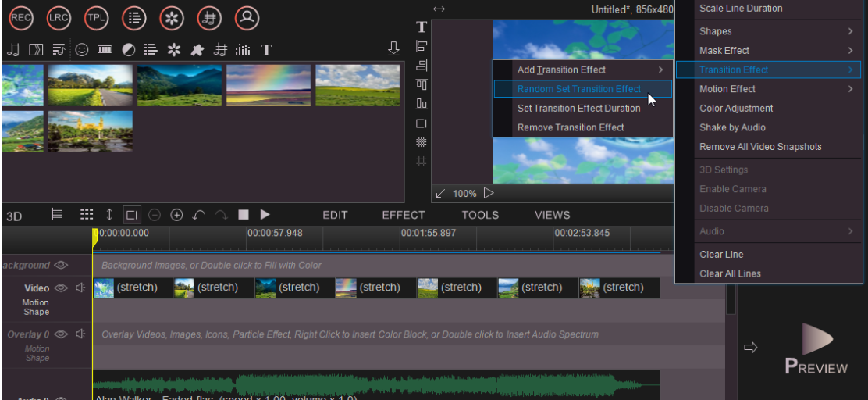Select the T text icon in media toolbar
Viewport: 868px width, 400px height.
click(x=266, y=50)
